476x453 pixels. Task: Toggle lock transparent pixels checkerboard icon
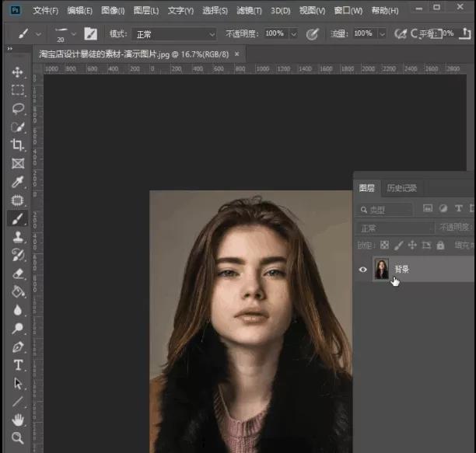pos(384,246)
